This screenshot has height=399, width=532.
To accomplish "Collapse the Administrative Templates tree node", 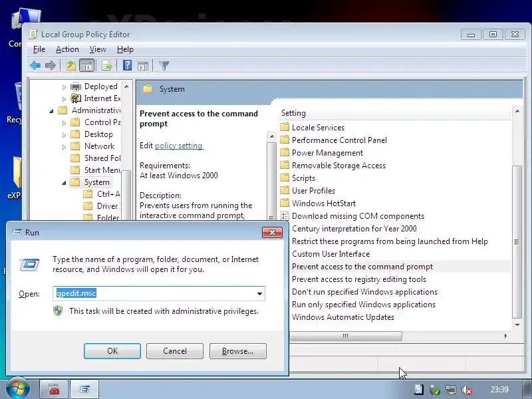I will pos(51,111).
